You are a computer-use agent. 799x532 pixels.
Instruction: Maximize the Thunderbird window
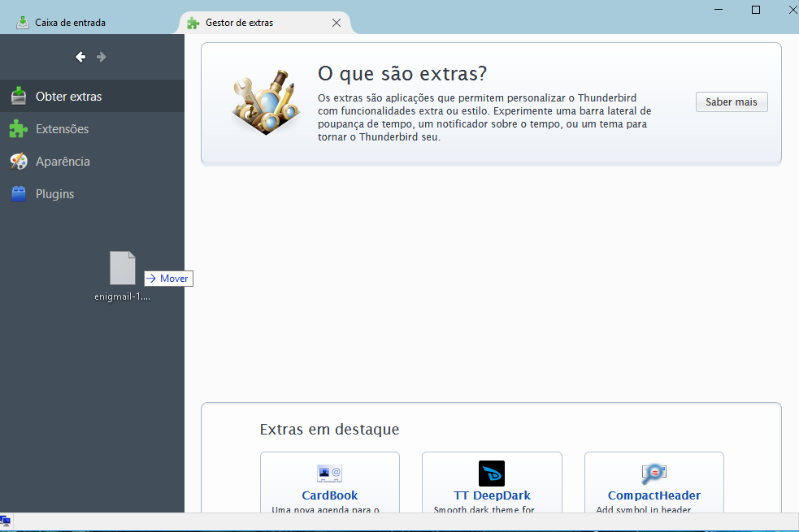(x=756, y=10)
